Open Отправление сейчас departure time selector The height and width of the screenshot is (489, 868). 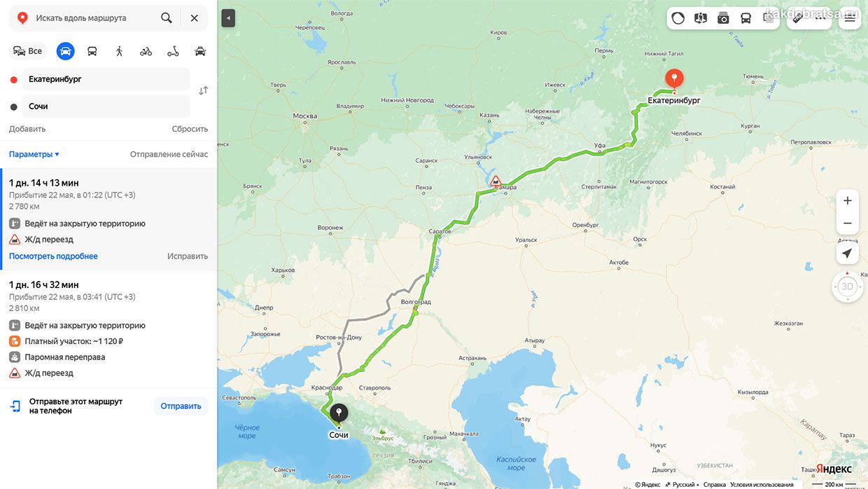point(169,154)
